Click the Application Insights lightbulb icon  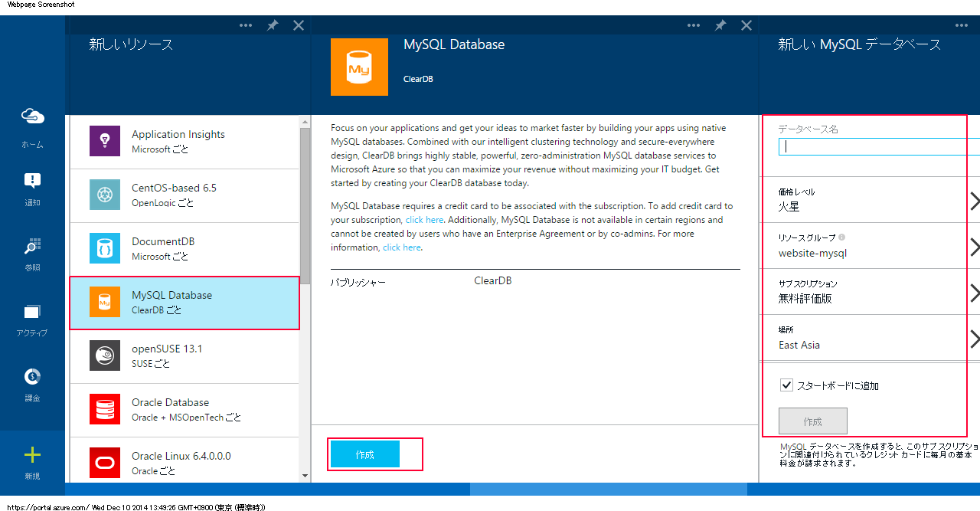(105, 141)
